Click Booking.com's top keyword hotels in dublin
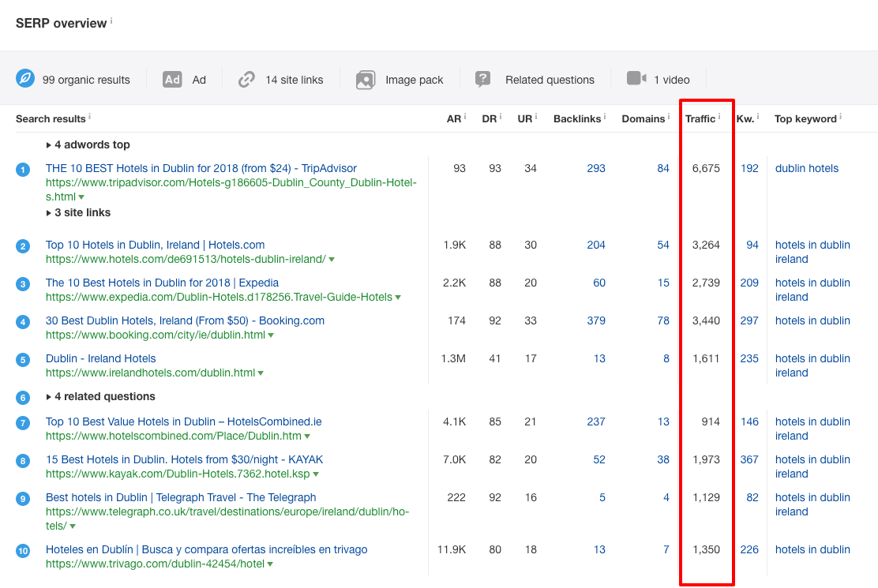878x588 pixels. [x=812, y=320]
